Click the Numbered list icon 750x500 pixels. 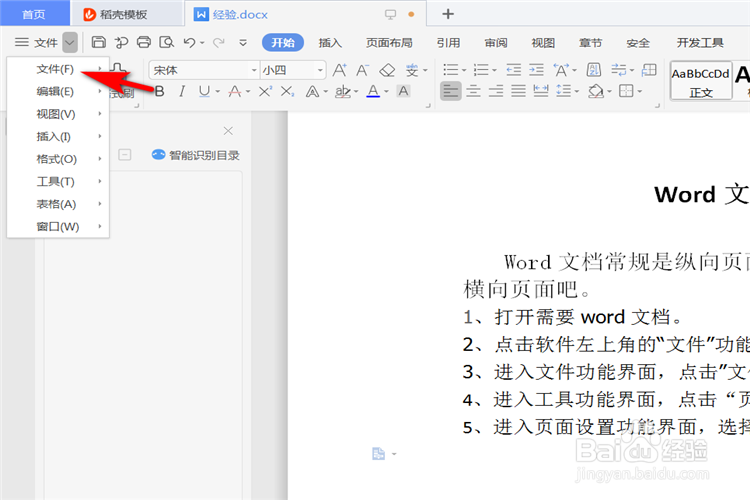point(481,70)
